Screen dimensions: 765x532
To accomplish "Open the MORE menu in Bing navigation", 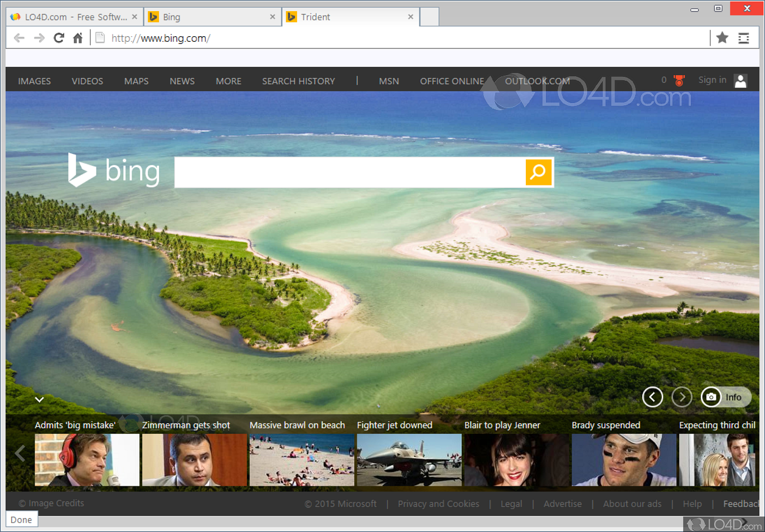I will [x=229, y=81].
